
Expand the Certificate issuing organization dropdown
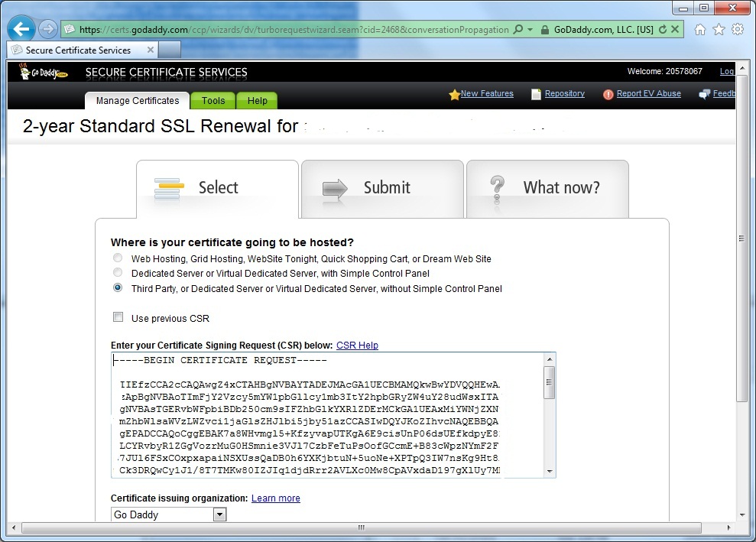tap(220, 514)
